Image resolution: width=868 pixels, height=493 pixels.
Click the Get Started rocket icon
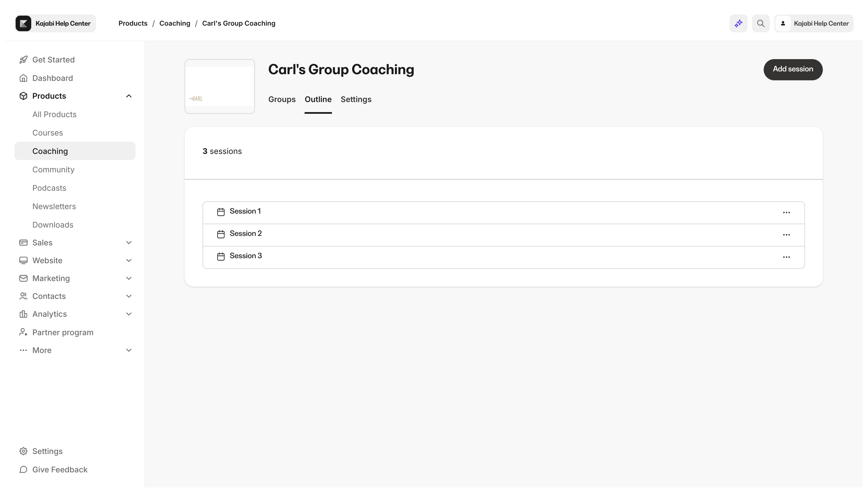[x=23, y=59]
